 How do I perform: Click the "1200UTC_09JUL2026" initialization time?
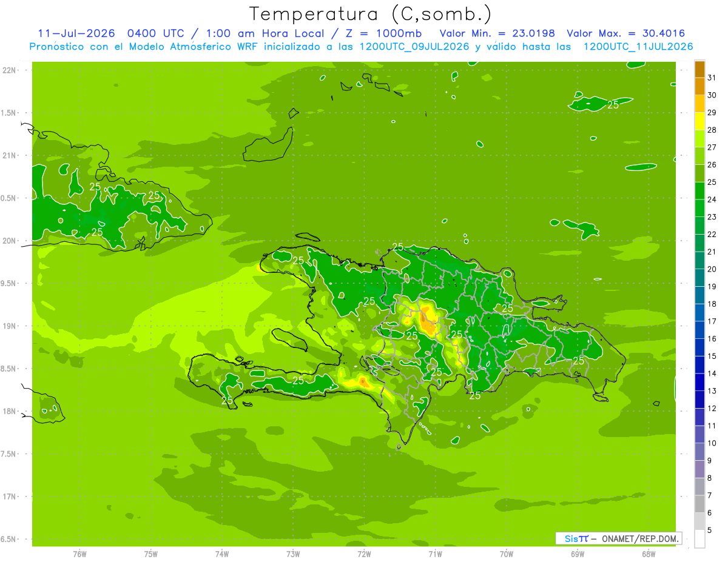(x=414, y=47)
